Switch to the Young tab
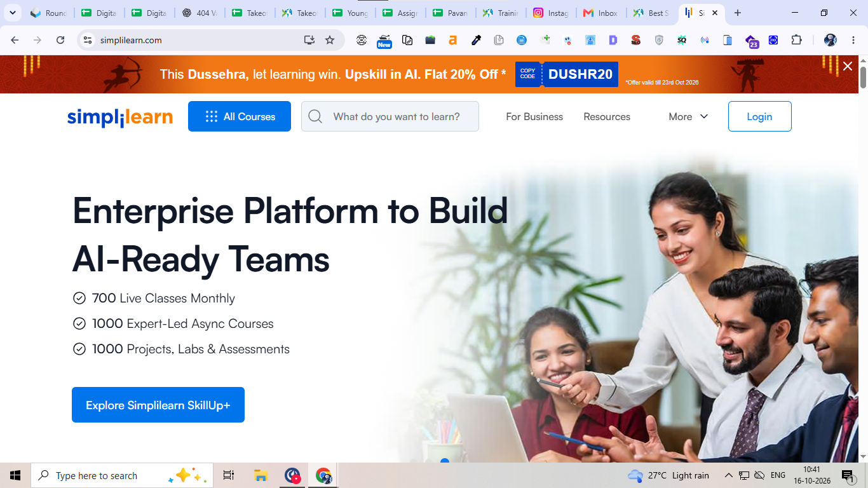The image size is (868, 488). pos(351,13)
